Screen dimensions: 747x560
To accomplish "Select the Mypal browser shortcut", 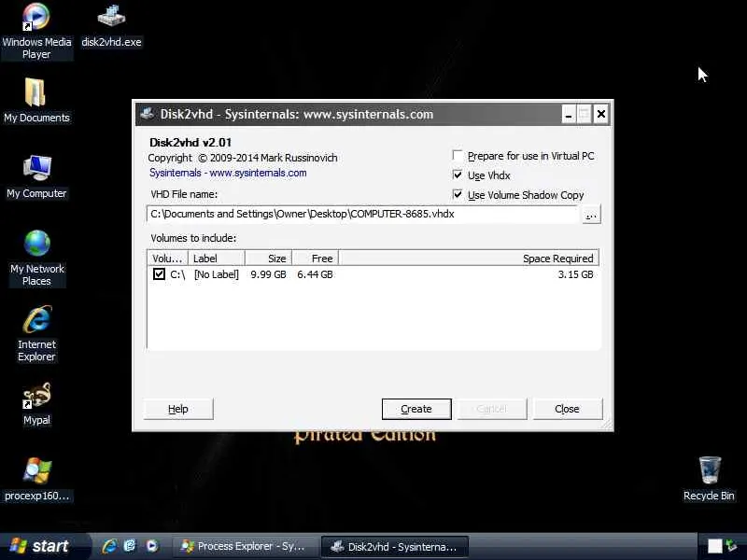I will [36, 404].
